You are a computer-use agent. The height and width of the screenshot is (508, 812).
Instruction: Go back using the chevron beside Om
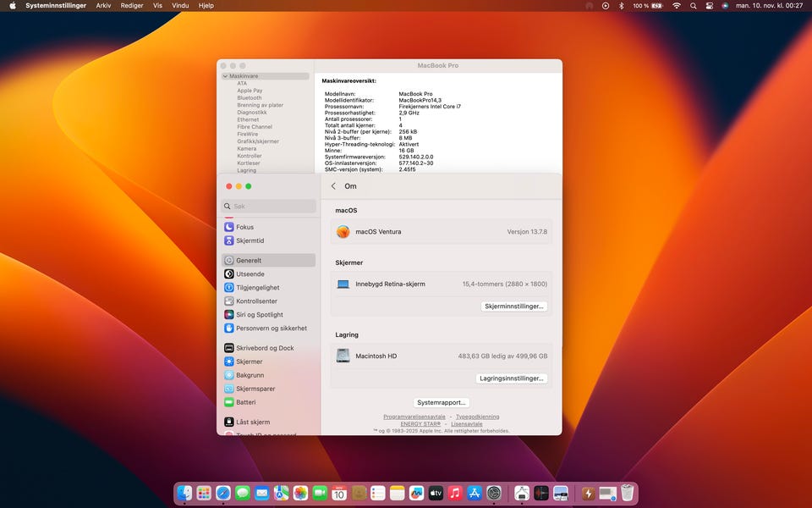pyautogui.click(x=333, y=186)
